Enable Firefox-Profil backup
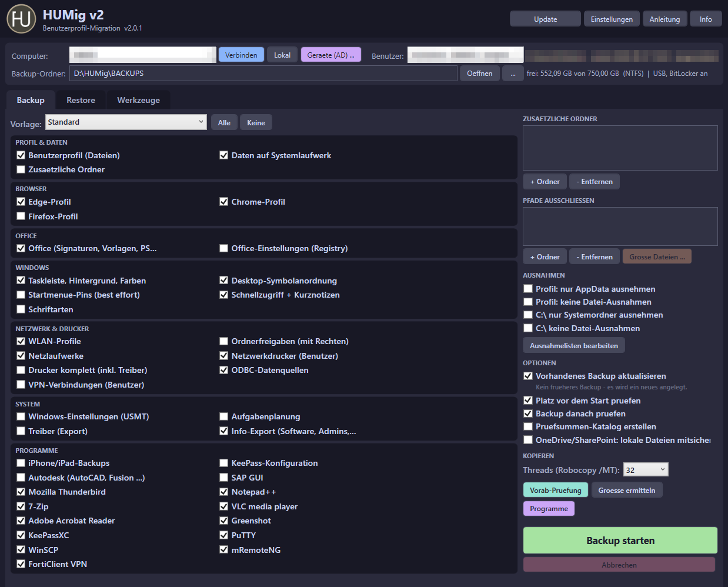 tap(21, 216)
